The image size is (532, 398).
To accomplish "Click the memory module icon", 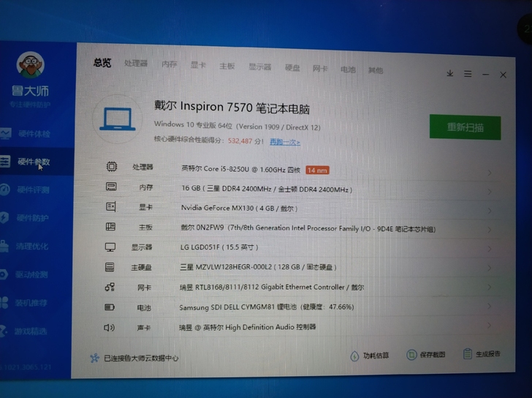I will 111,187.
